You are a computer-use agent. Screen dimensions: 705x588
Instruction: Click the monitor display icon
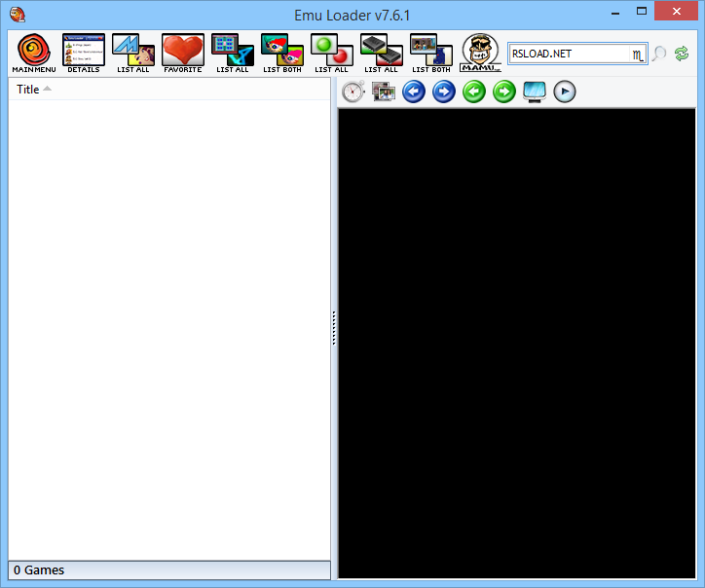pos(535,92)
